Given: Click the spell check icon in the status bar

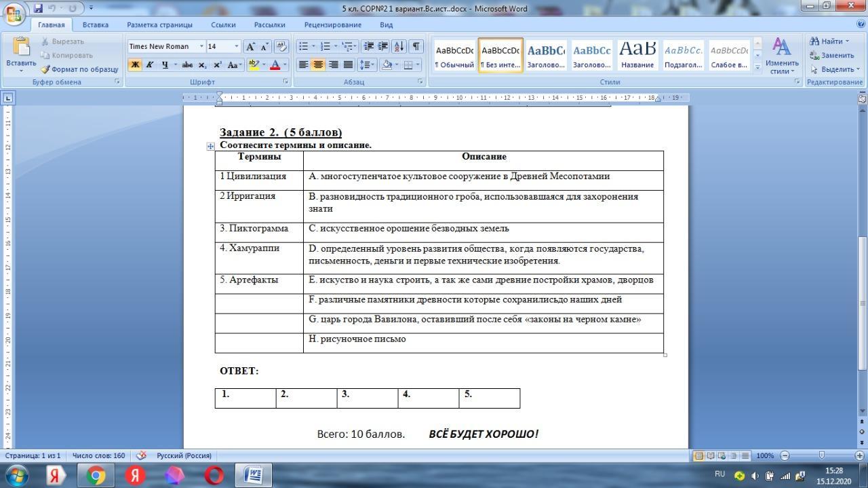Looking at the screenshot, I should point(142,455).
